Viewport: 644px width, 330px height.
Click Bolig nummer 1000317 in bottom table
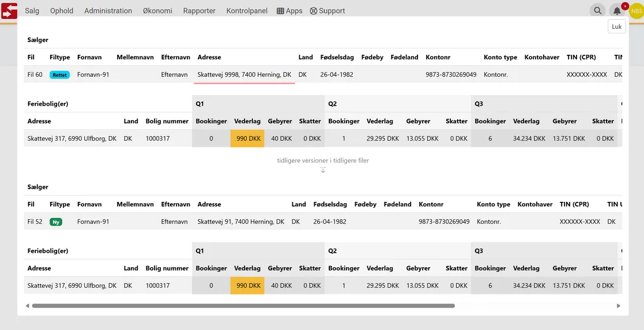[158, 286]
